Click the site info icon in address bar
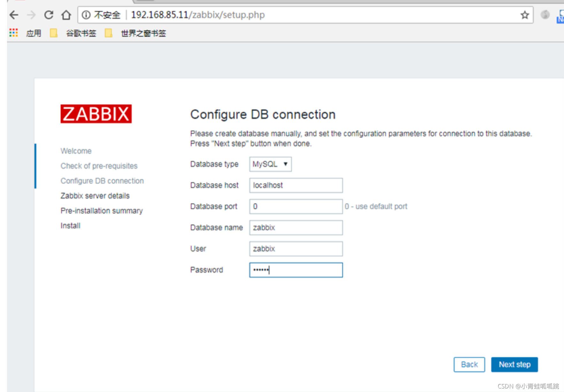The image size is (564, 392). (x=86, y=15)
